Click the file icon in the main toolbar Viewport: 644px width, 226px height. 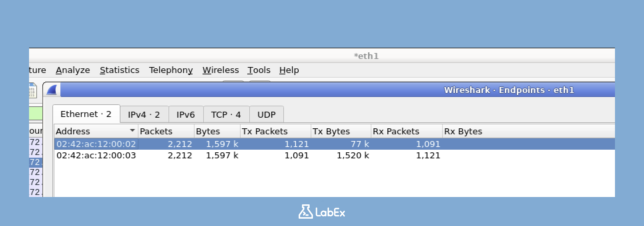click(x=32, y=90)
